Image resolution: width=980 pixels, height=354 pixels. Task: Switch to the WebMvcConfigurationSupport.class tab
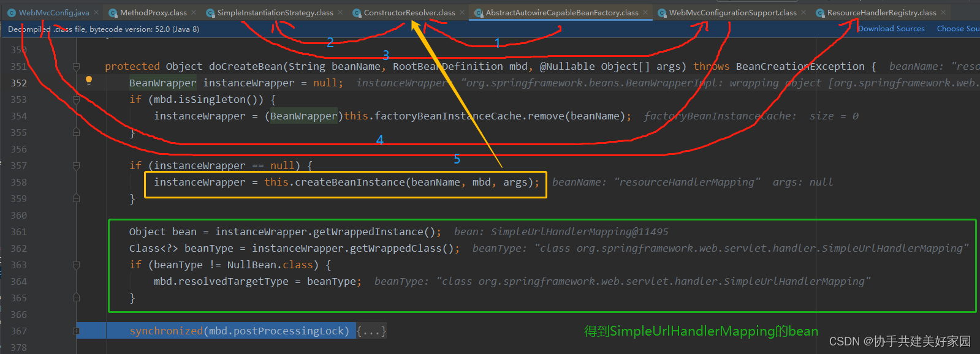tap(732, 12)
